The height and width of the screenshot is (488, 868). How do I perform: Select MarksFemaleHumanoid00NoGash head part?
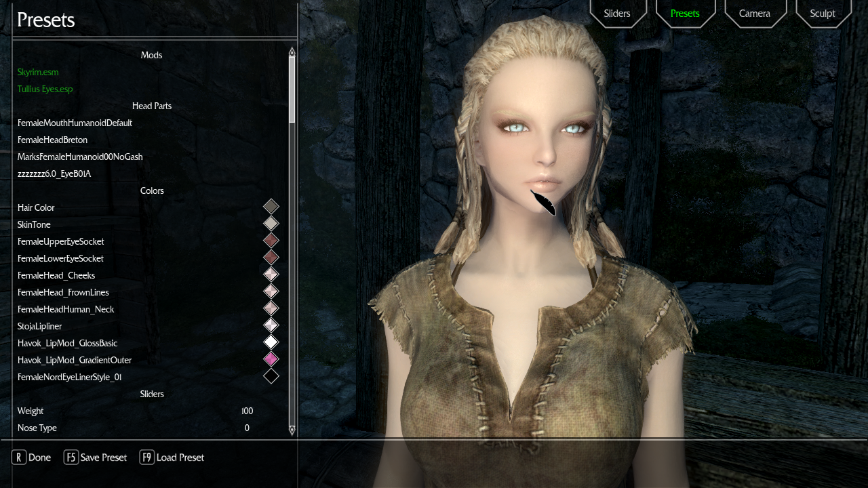click(80, 157)
